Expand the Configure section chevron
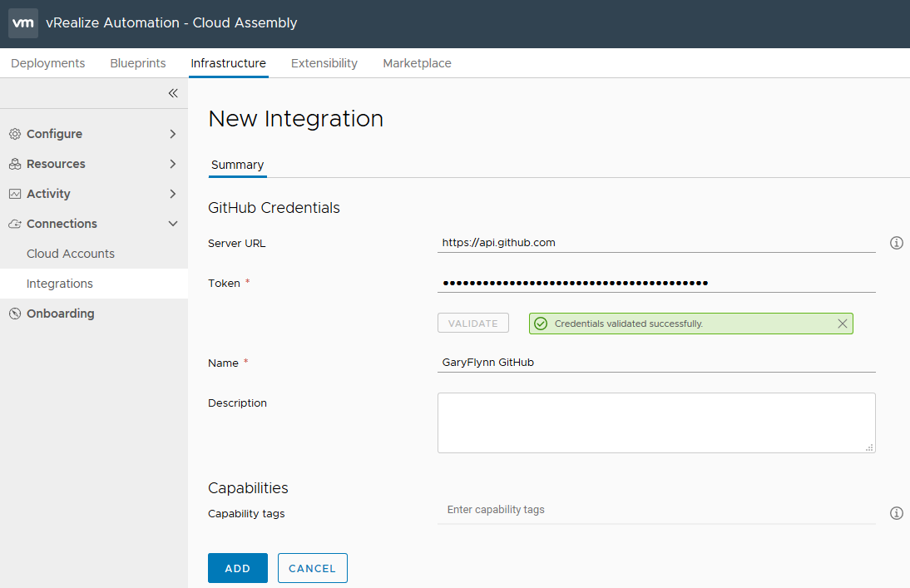The width and height of the screenshot is (910, 588). tap(172, 134)
